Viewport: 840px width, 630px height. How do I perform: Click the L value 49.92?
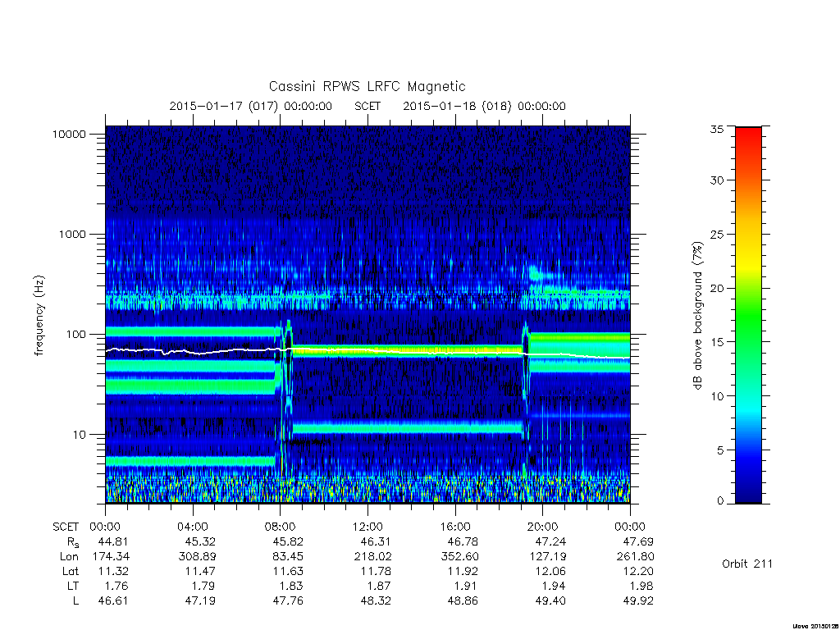tap(638, 600)
